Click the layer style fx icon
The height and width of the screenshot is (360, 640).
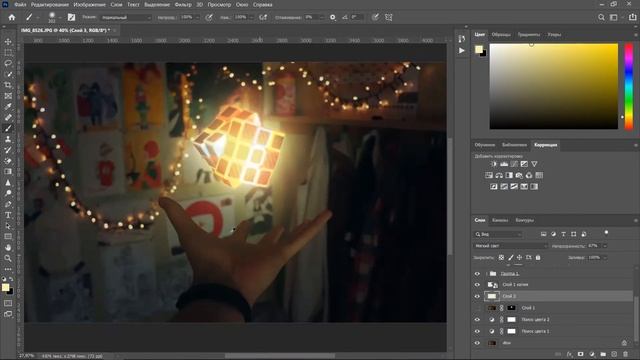(x=569, y=354)
